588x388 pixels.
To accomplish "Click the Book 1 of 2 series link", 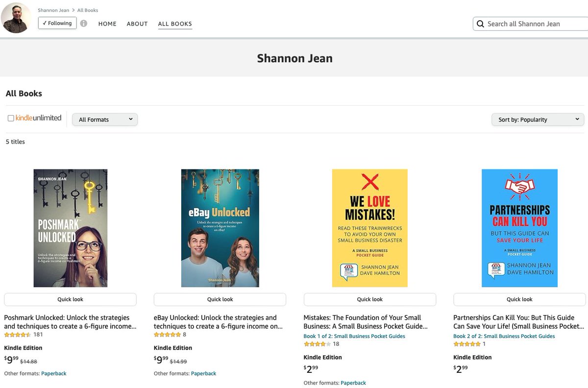I will [354, 336].
